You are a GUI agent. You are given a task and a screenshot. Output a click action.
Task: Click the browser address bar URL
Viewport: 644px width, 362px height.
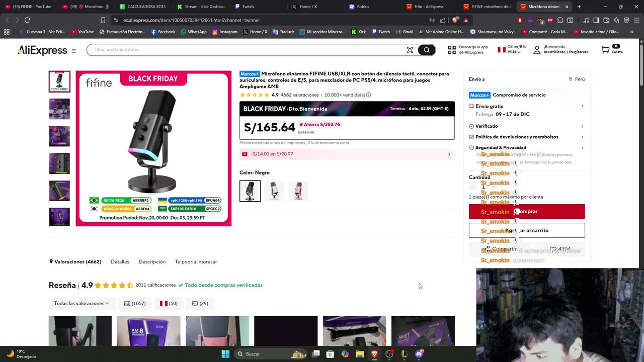coord(191,20)
